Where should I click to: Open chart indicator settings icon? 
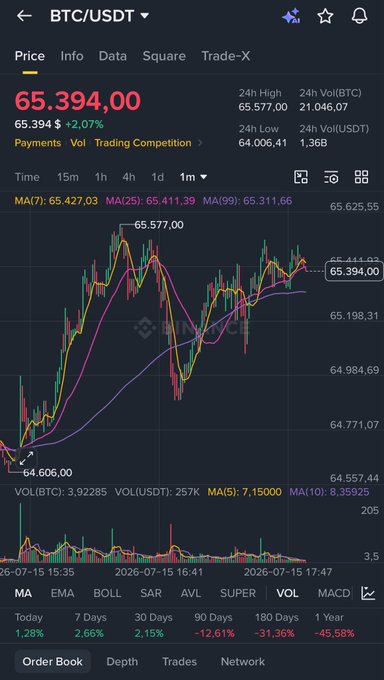coord(331,177)
